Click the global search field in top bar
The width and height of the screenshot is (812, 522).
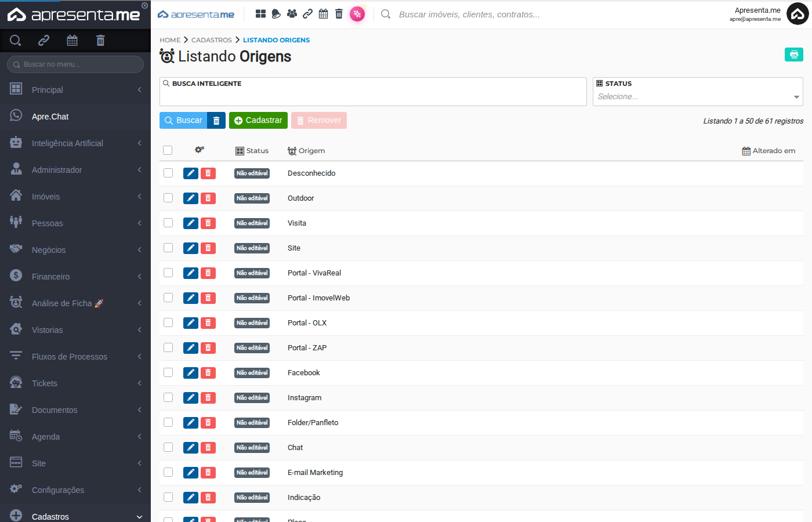click(x=469, y=14)
